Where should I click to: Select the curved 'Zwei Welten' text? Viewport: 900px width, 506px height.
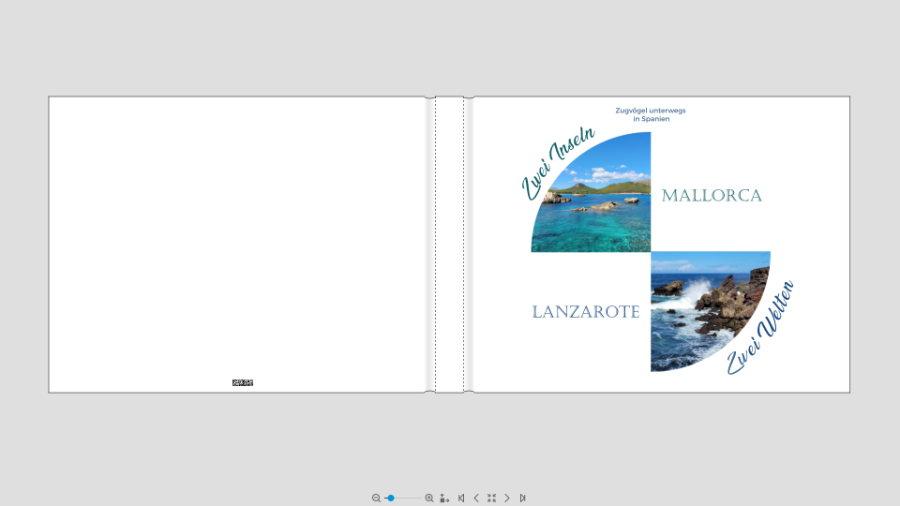pos(759,327)
